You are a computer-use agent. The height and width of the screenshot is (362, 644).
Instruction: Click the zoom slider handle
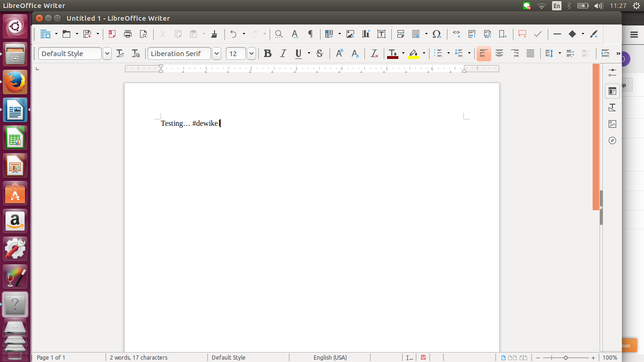click(566, 358)
